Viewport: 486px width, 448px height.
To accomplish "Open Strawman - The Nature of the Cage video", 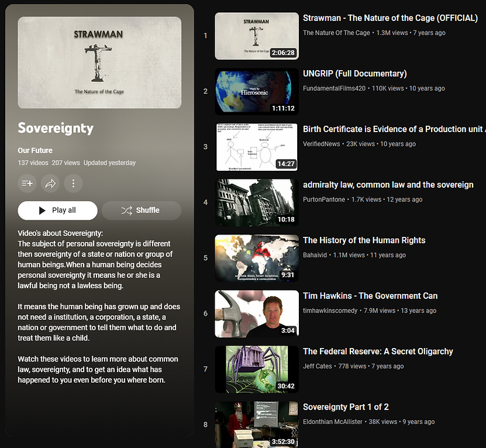I will point(390,18).
